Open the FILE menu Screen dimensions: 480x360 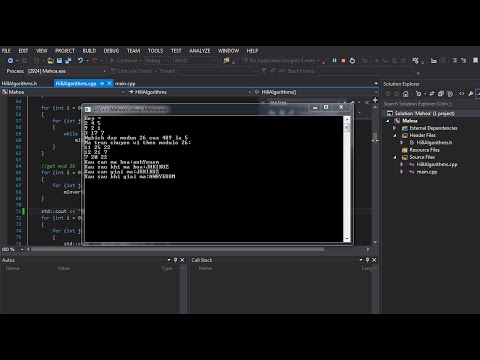pyautogui.click(x=6, y=51)
